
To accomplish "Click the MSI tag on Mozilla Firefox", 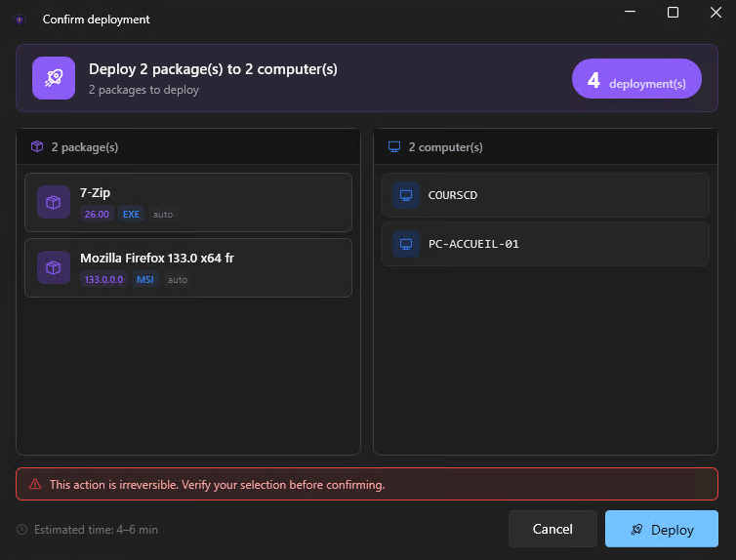I will (x=144, y=280).
